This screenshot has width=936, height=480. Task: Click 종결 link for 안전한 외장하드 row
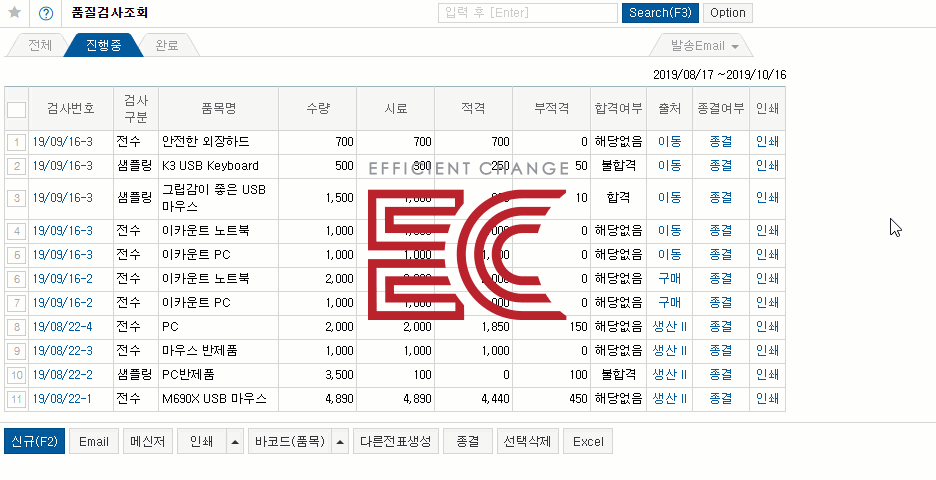pos(721,142)
